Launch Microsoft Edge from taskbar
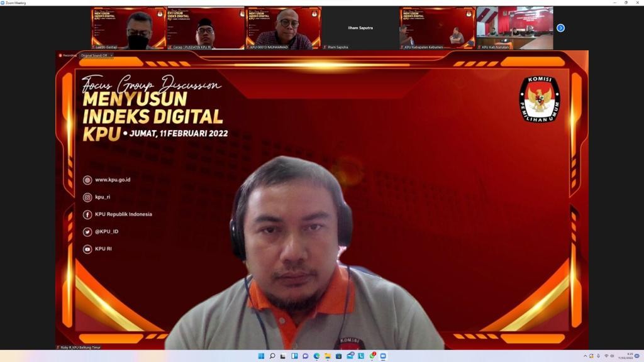The height and width of the screenshot is (362, 644). 316,356
